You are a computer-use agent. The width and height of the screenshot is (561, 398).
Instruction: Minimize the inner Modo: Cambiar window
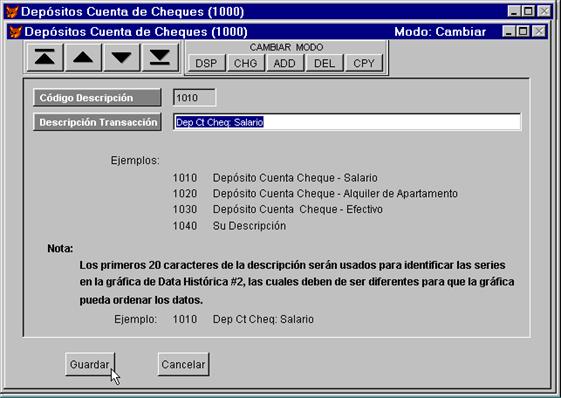pyautogui.click(x=508, y=32)
